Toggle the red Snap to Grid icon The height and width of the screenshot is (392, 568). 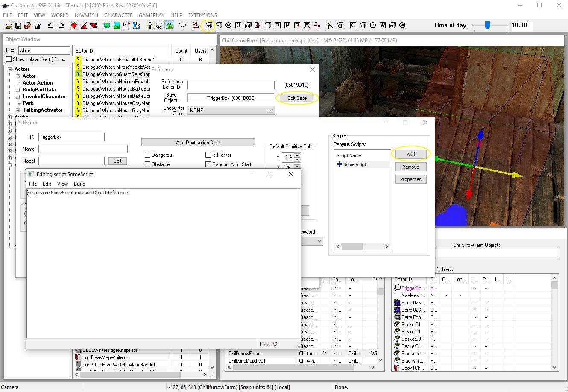tap(74, 26)
